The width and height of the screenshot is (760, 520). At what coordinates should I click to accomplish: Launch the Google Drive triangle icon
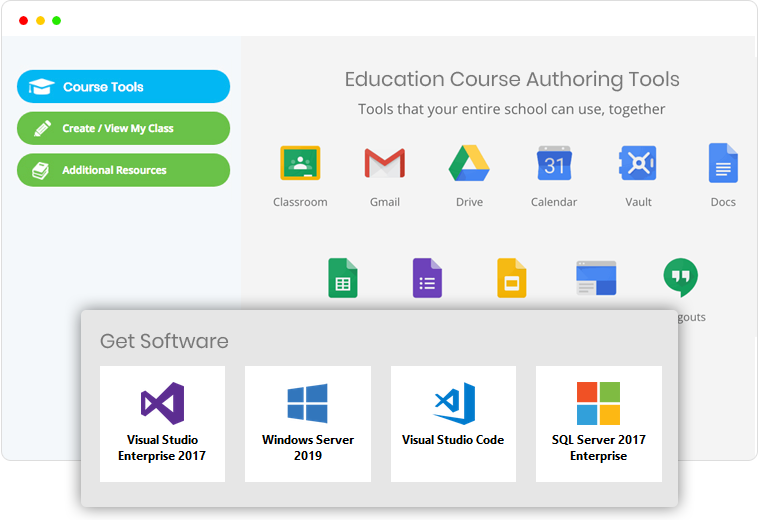click(469, 163)
